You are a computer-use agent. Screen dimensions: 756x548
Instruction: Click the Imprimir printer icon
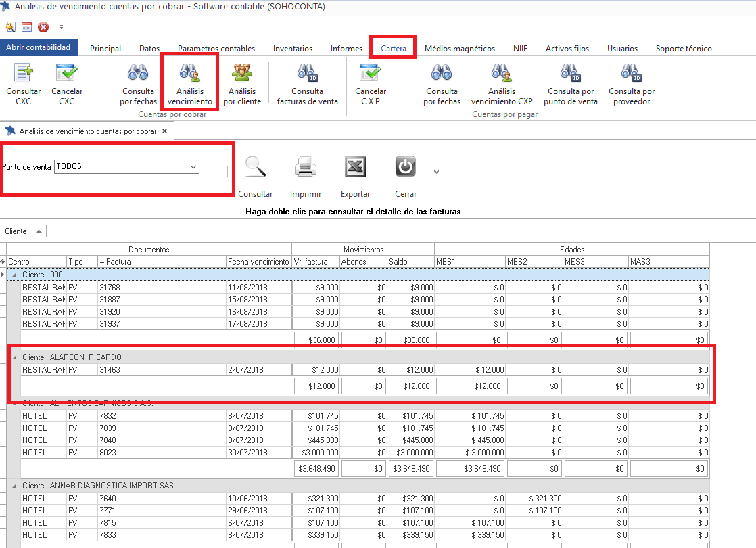point(305,167)
